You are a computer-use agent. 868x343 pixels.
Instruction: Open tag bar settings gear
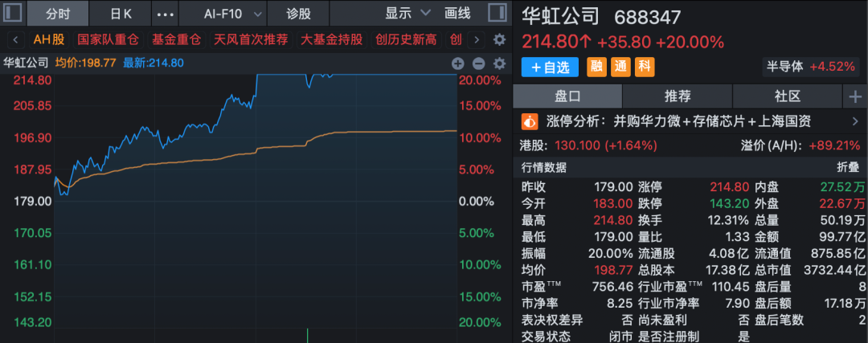[499, 40]
